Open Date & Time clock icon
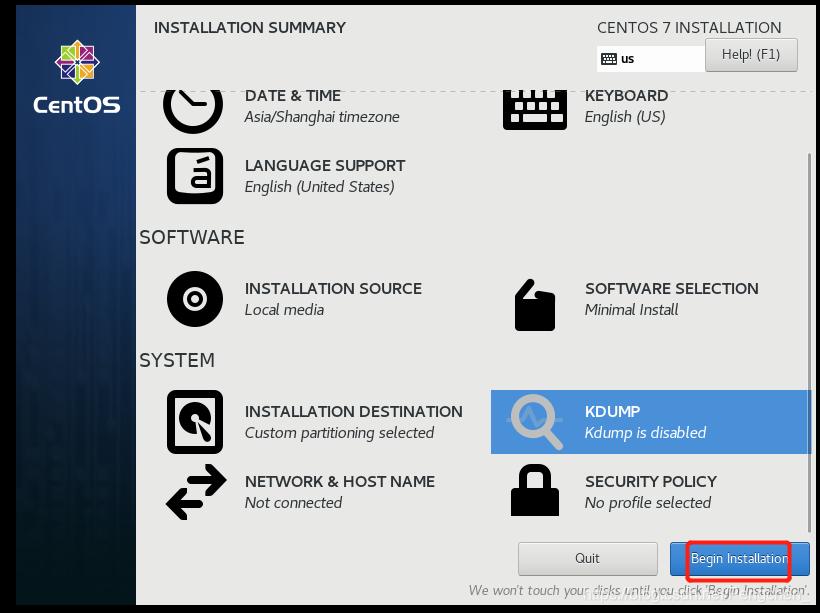820x613 pixels. tap(193, 111)
